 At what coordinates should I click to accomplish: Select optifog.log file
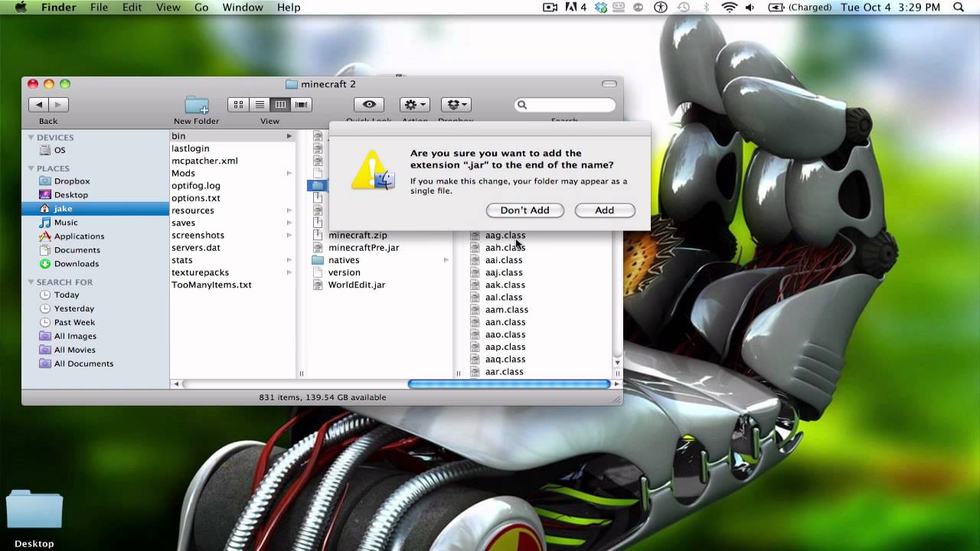coord(196,185)
